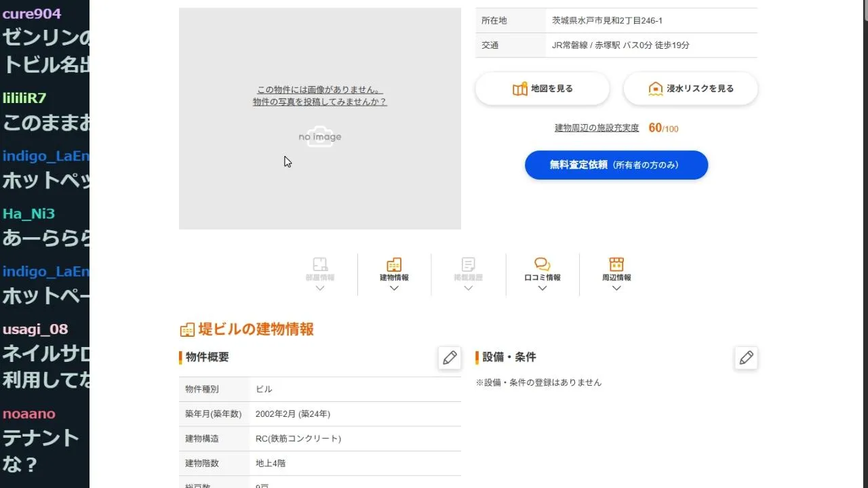Click the no image camera placeholder
Viewport: 868px width, 488px height.
[320, 136]
